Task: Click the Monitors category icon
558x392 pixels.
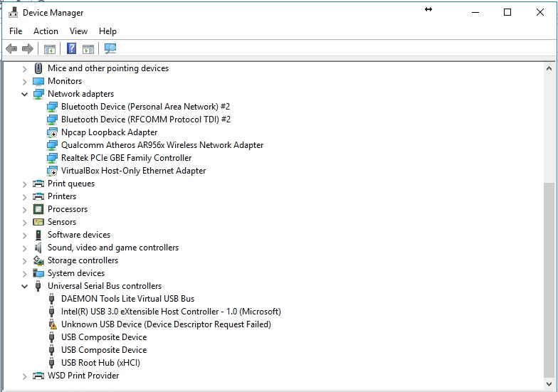Action: pos(38,81)
